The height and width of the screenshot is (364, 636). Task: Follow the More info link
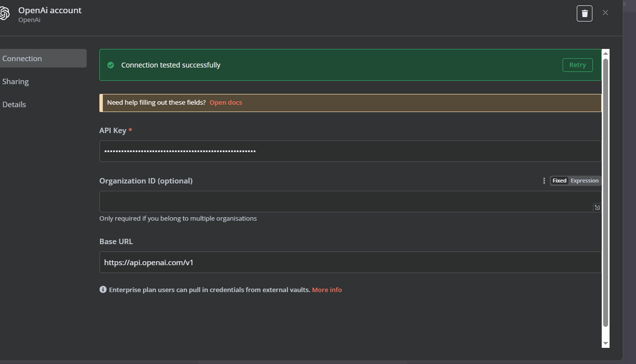click(x=327, y=290)
